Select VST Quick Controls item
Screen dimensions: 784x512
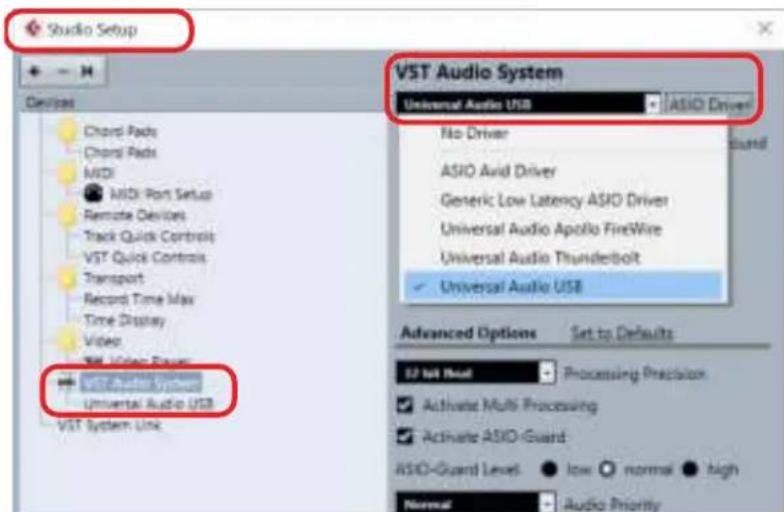[144, 257]
